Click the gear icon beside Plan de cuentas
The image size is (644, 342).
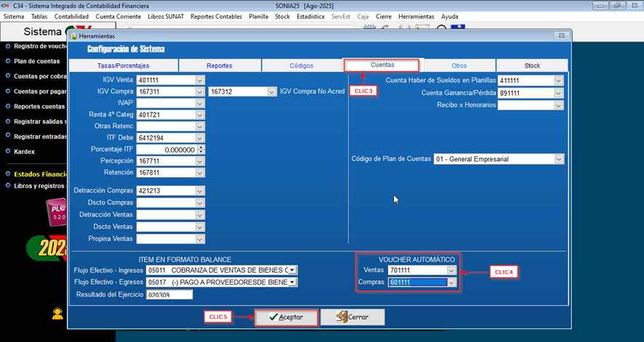[x=7, y=61]
